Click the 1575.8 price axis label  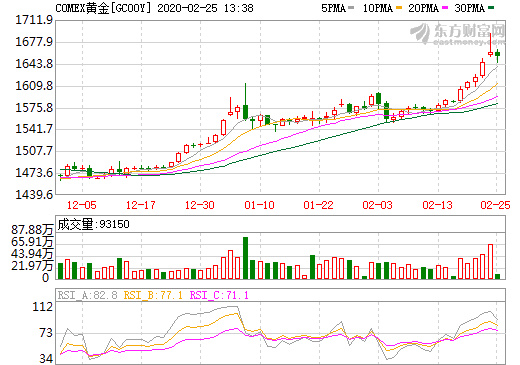click(34, 108)
